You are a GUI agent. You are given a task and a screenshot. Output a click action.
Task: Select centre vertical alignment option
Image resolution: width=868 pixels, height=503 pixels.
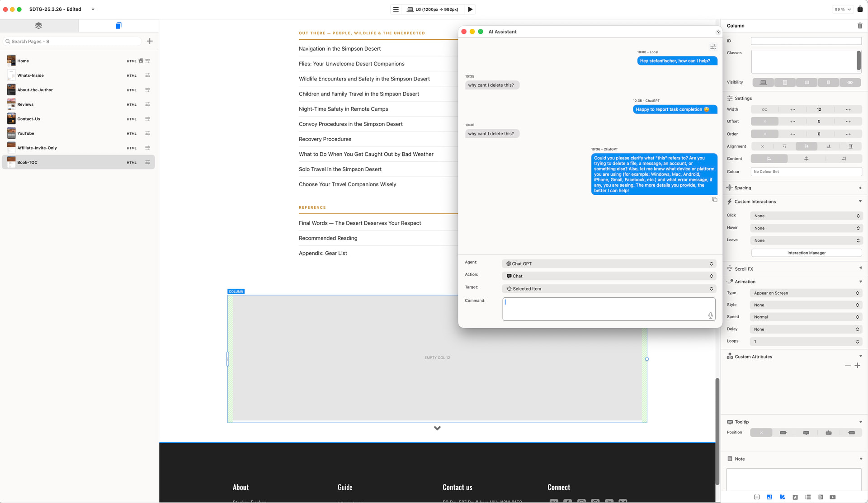[806, 146]
